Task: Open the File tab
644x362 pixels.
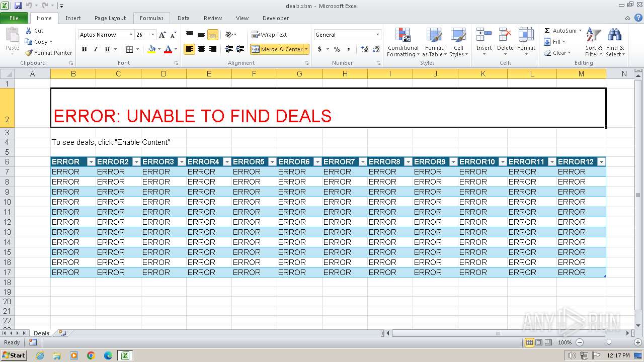Action: pyautogui.click(x=14, y=18)
